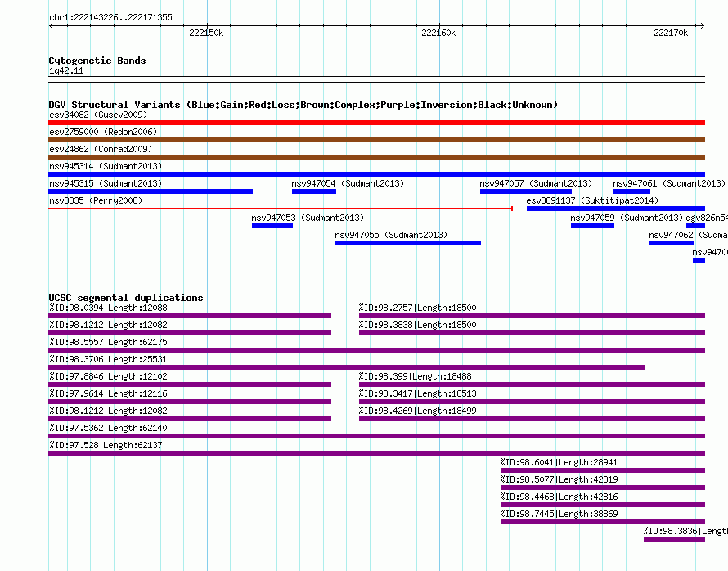
Task: Click the esv2759000 (Redon2006) variant label
Action: point(103,132)
